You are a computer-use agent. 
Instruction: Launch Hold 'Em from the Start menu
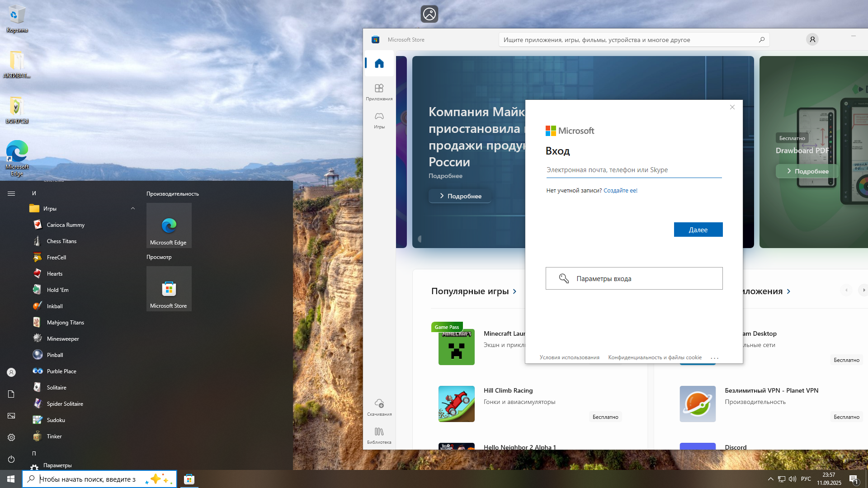tap(81, 290)
